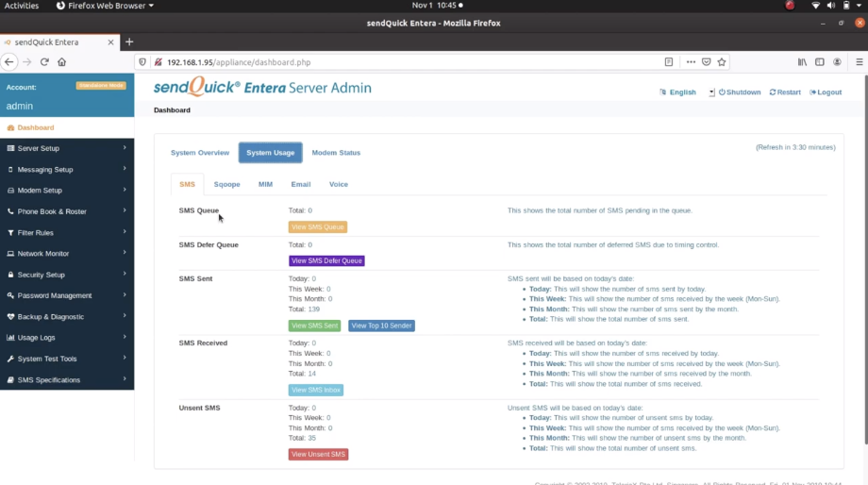Reload the current page
This screenshot has height=485, width=868.
click(x=44, y=62)
